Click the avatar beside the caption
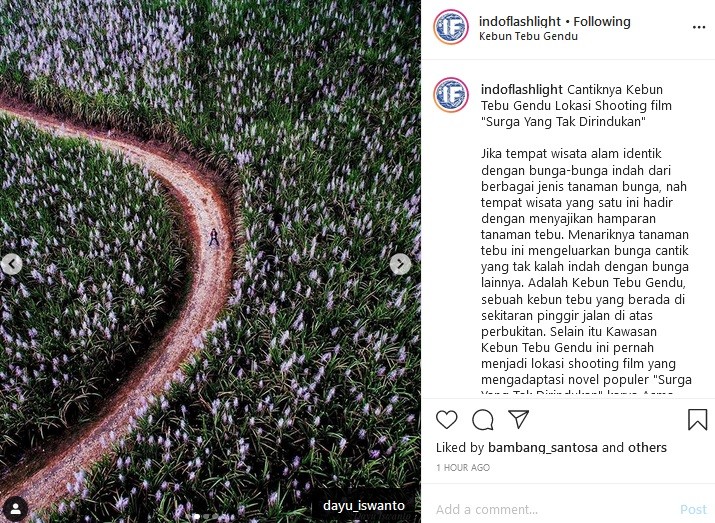Image resolution: width=715 pixels, height=523 pixels. (451, 95)
